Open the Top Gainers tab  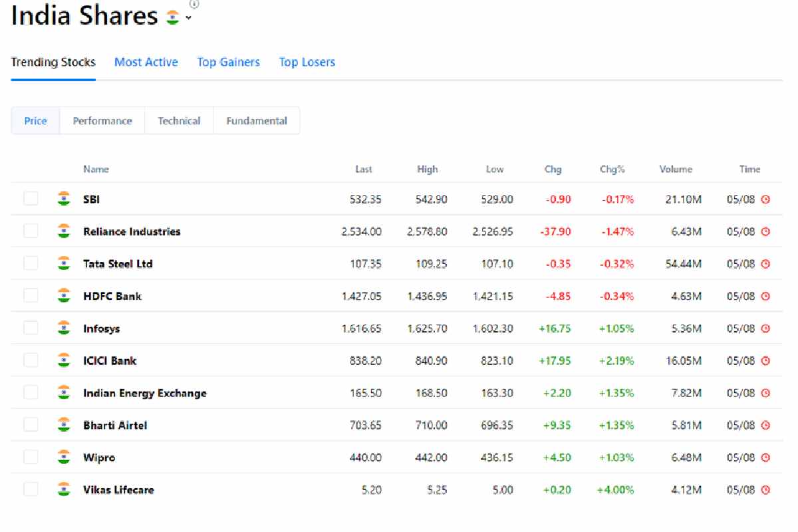point(228,62)
